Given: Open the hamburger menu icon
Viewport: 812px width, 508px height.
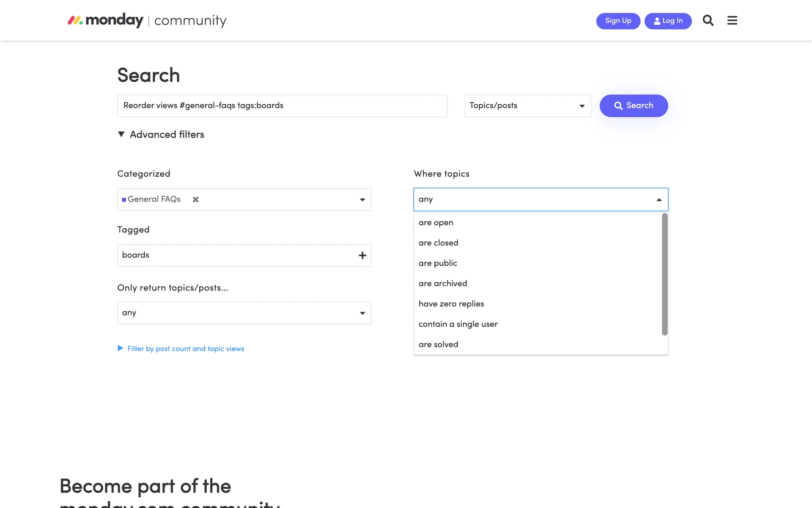Looking at the screenshot, I should pos(732,20).
